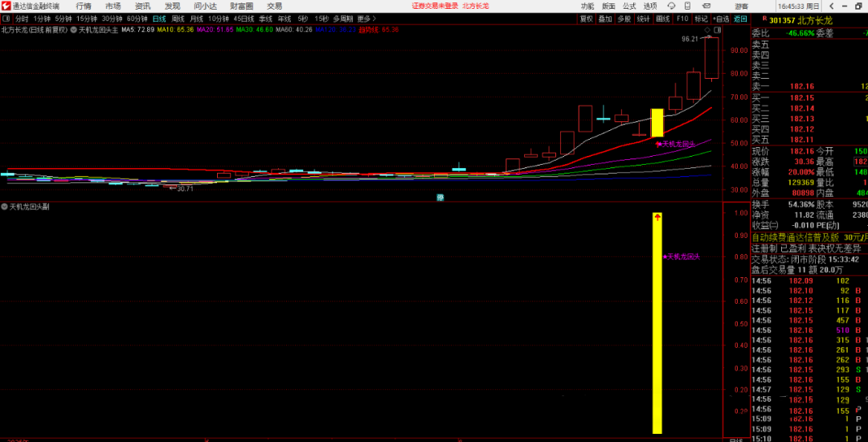868x442 pixels.
Task: Toggle 复权 price adjustment button
Action: [x=586, y=18]
